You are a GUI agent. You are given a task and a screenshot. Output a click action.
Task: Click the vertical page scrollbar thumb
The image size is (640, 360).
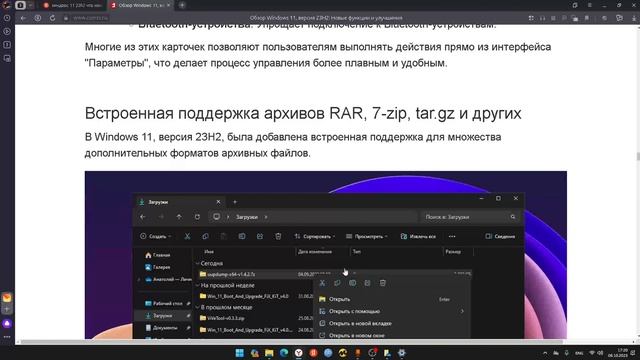tap(638, 156)
